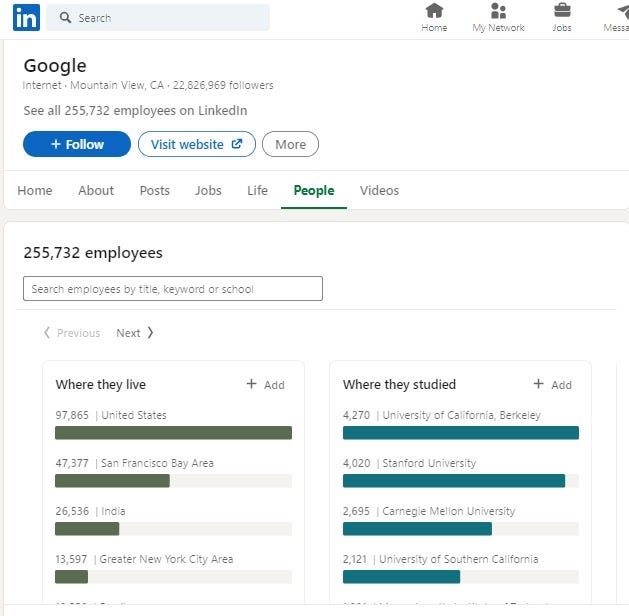This screenshot has width=629, height=616.
Task: Open My Network people icon
Action: click(498, 10)
